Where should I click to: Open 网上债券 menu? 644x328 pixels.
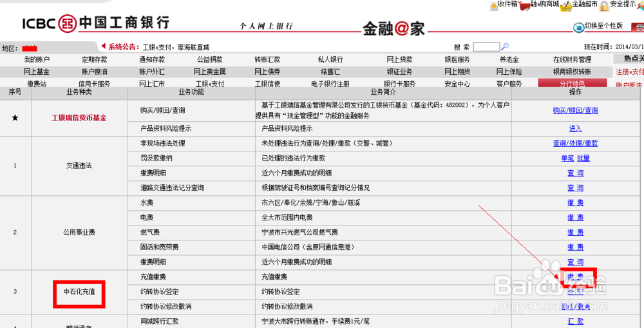coord(267,72)
